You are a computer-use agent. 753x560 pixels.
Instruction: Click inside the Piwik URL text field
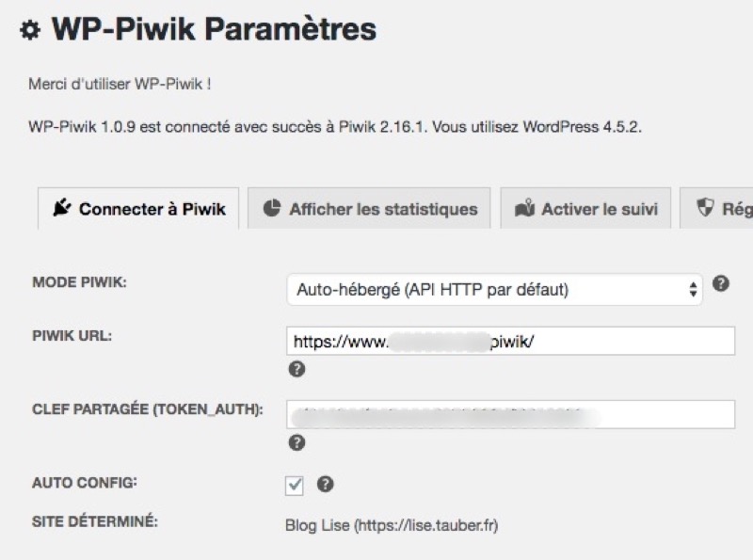(x=510, y=341)
